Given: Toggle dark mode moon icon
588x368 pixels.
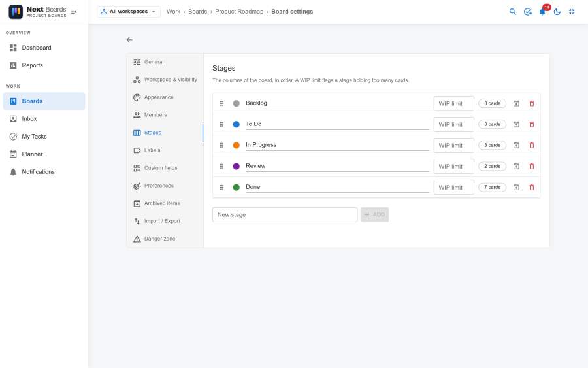Looking at the screenshot, I should pos(557,12).
